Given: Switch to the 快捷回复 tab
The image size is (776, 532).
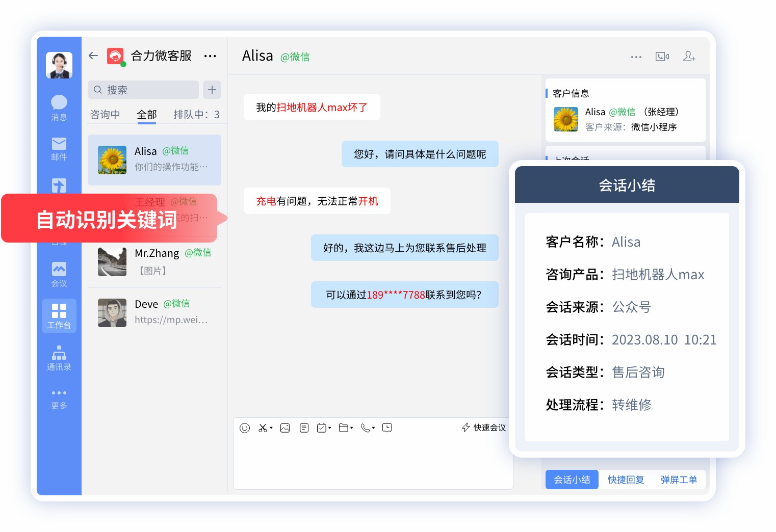Looking at the screenshot, I should [626, 480].
